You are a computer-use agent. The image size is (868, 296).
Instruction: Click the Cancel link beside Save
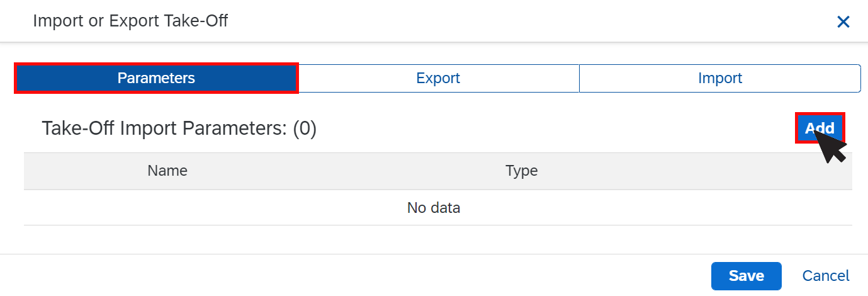point(826,276)
